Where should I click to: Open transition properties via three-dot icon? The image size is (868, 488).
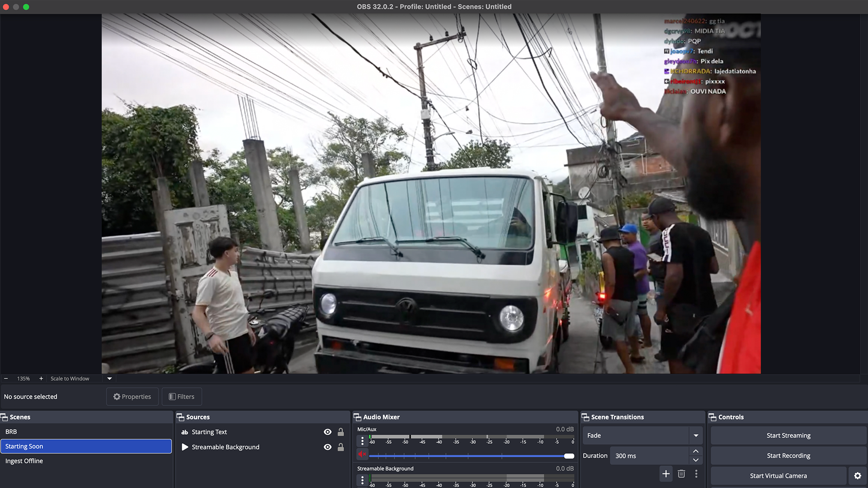(x=696, y=474)
